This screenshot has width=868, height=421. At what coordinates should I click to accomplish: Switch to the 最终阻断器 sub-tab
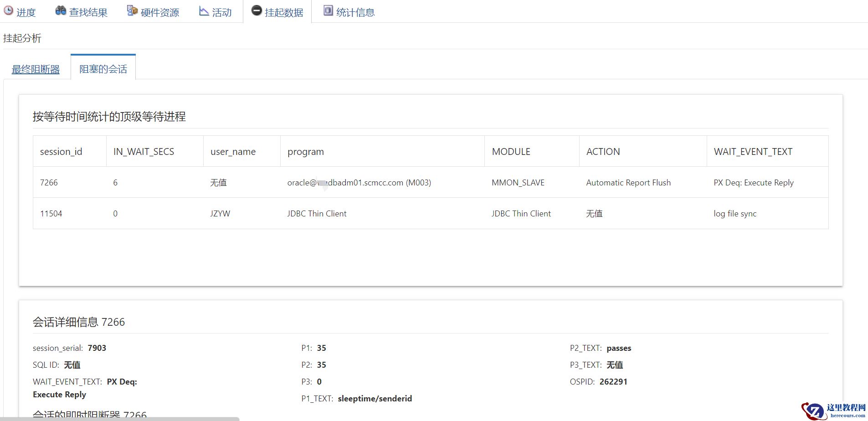click(x=36, y=69)
